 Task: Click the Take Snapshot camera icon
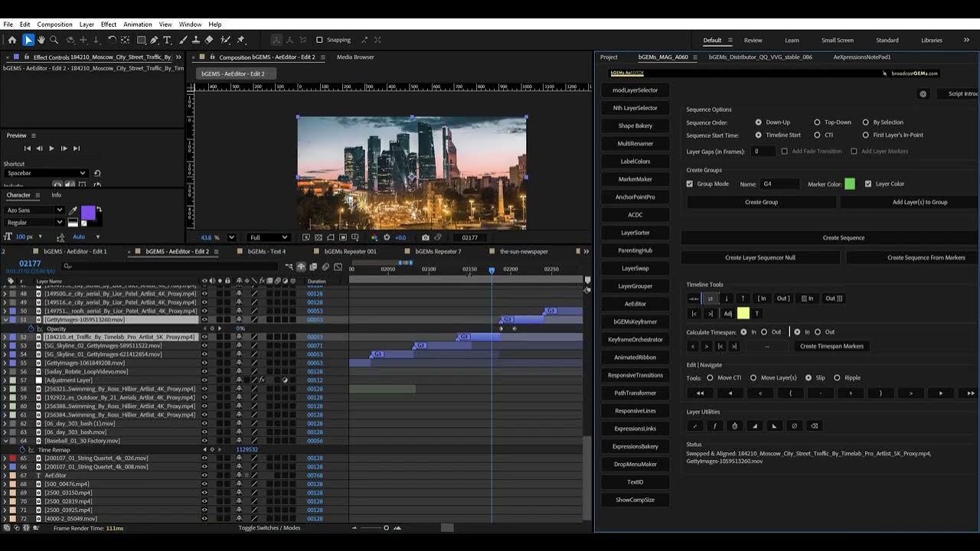[426, 237]
